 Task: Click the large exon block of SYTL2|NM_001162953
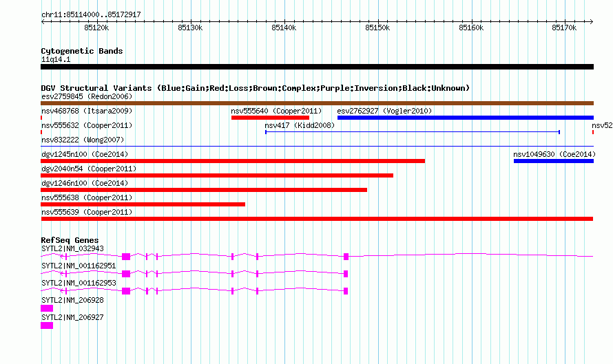pyautogui.click(x=126, y=291)
